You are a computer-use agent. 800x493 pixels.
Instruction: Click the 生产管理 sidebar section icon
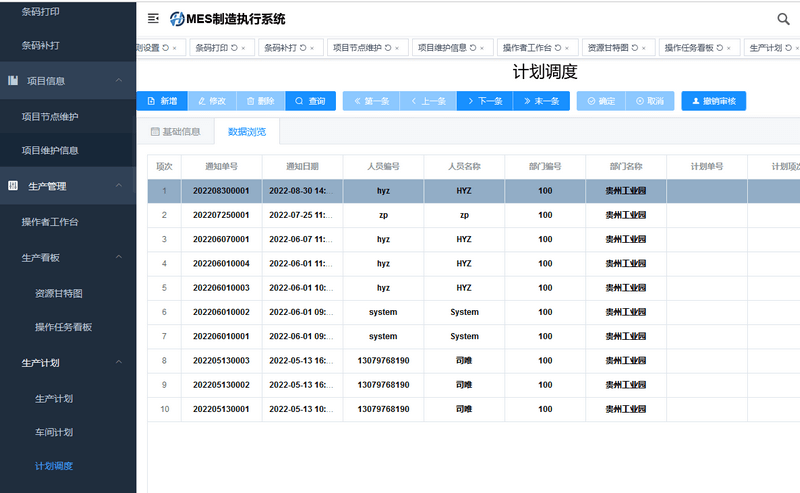pyautogui.click(x=13, y=186)
